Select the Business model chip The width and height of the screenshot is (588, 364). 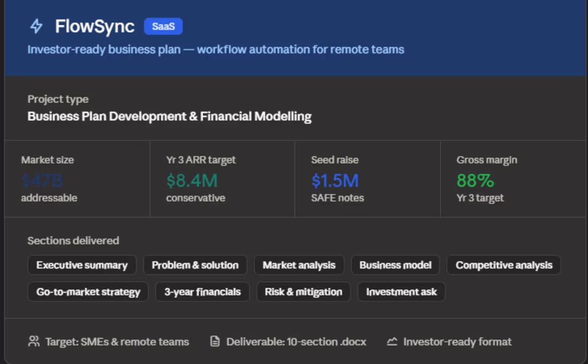(x=395, y=265)
